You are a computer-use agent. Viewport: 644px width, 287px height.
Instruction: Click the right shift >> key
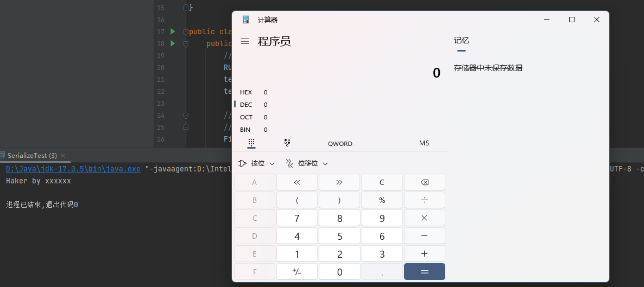[x=339, y=182]
